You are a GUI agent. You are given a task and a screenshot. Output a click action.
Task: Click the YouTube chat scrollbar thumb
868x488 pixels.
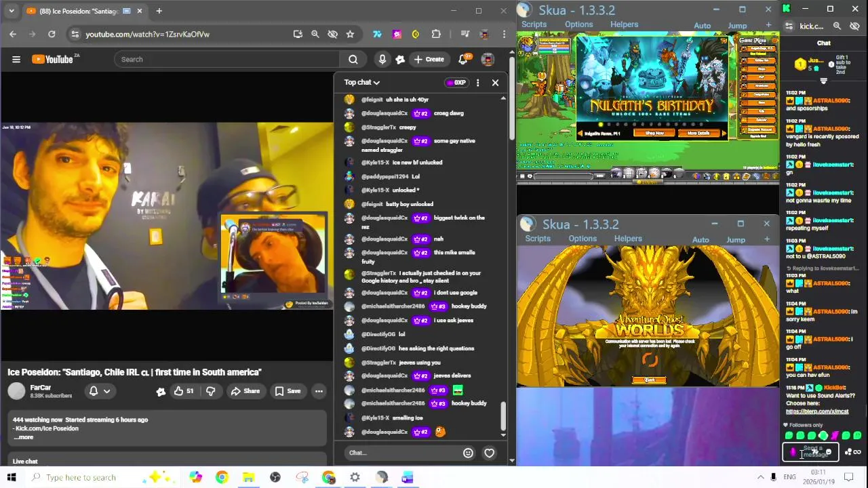(502, 417)
